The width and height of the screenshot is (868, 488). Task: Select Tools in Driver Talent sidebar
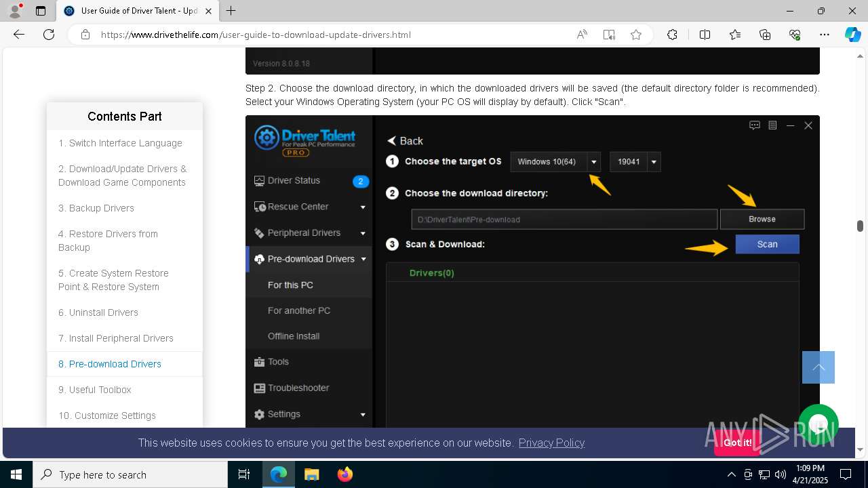(x=309, y=362)
